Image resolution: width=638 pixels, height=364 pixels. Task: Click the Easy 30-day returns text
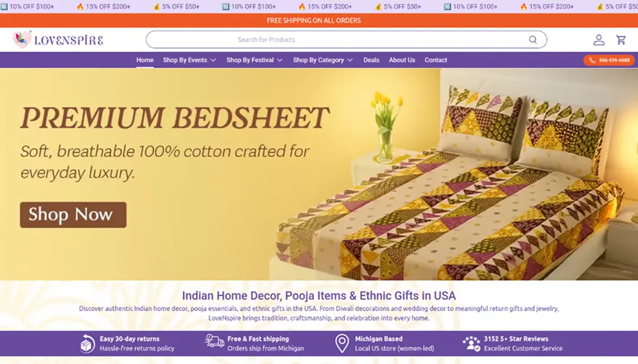[x=130, y=339]
